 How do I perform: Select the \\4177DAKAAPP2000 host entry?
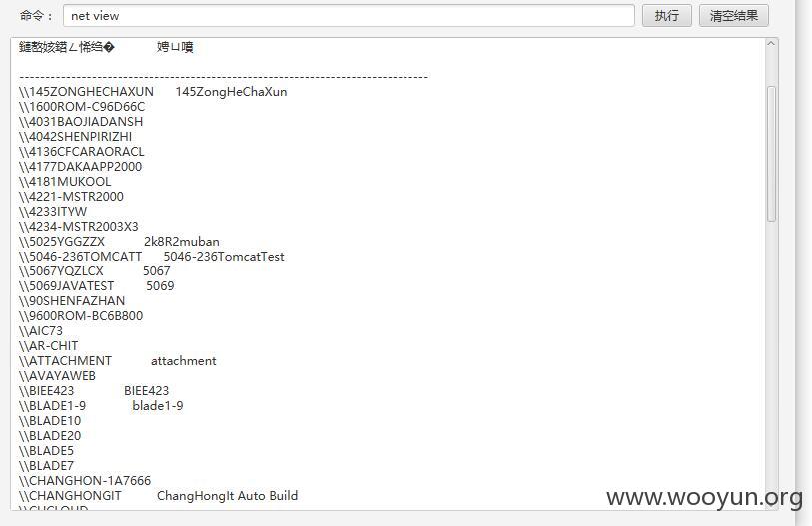point(80,167)
